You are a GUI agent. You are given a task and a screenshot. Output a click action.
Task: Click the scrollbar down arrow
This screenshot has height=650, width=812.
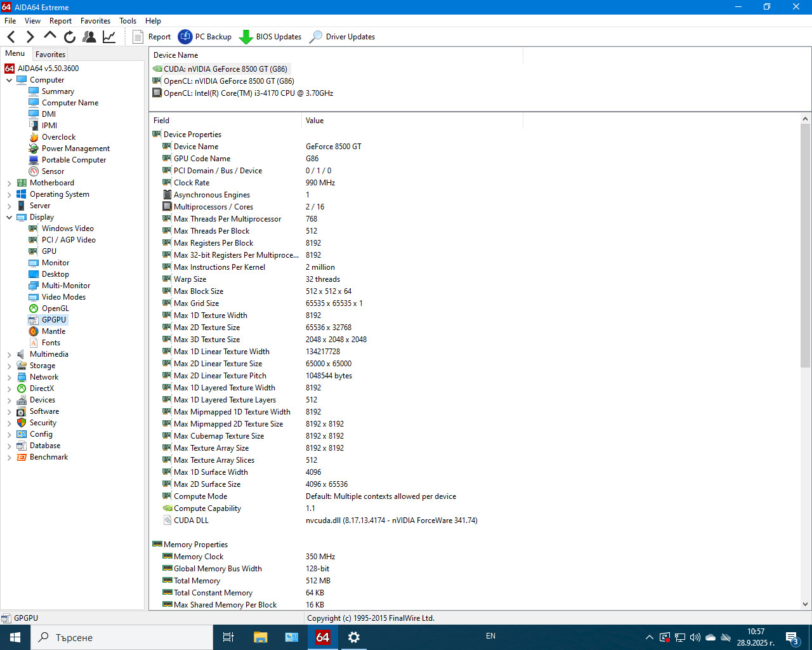[806, 605]
